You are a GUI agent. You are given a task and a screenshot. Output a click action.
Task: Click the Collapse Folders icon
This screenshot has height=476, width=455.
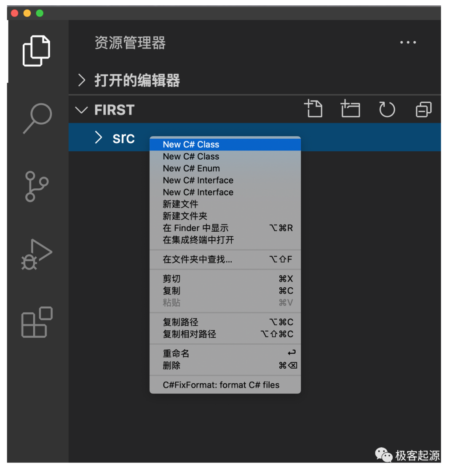pos(424,109)
